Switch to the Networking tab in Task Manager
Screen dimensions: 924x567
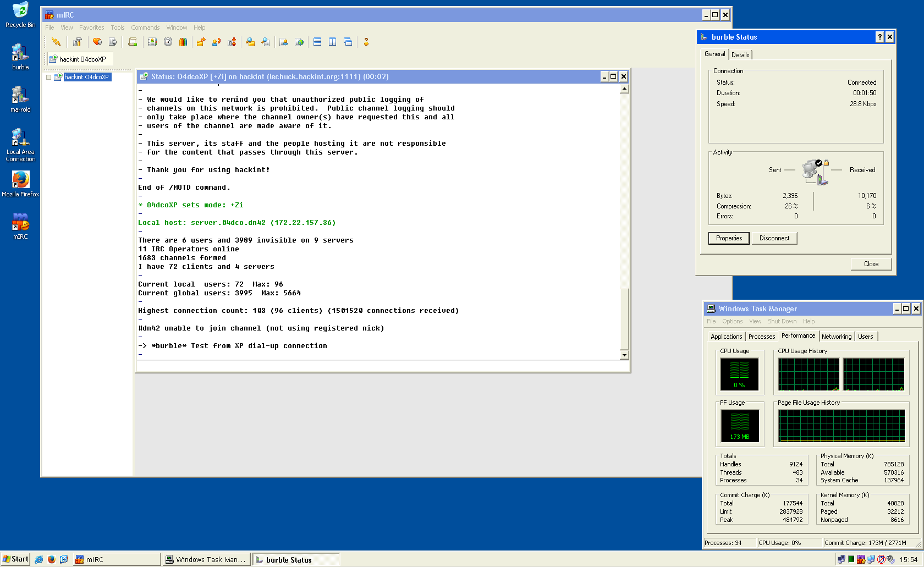(837, 336)
